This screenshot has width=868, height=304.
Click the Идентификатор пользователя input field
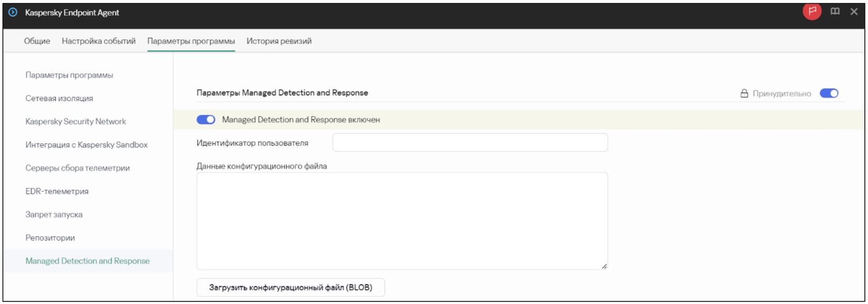pos(470,143)
